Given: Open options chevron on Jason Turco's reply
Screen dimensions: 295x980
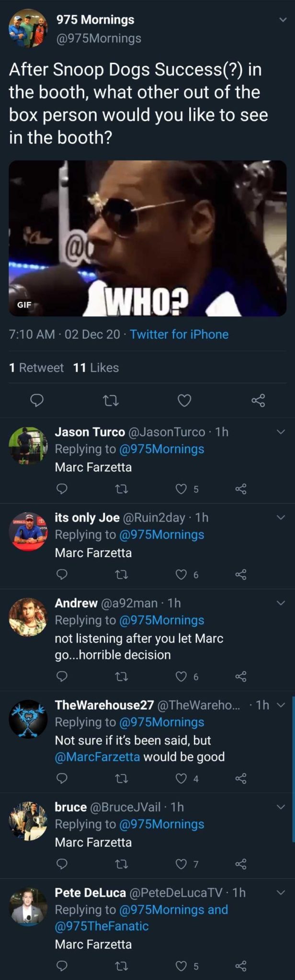Looking at the screenshot, I should [281, 432].
